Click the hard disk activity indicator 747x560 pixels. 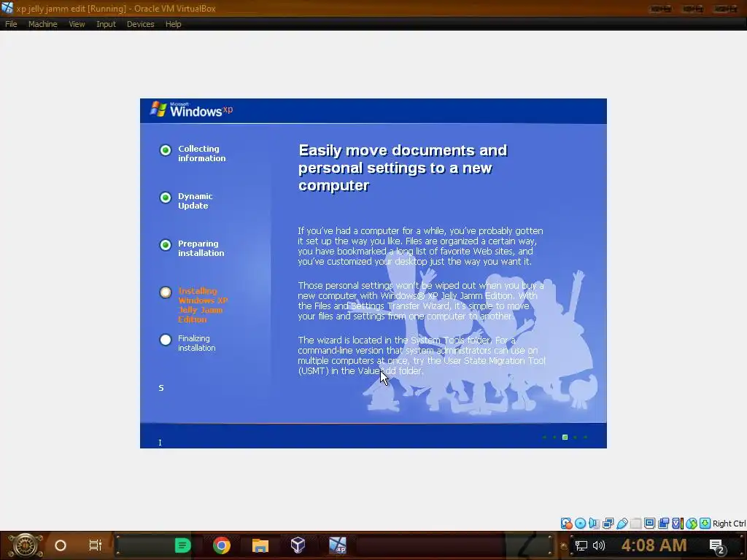pos(566,524)
